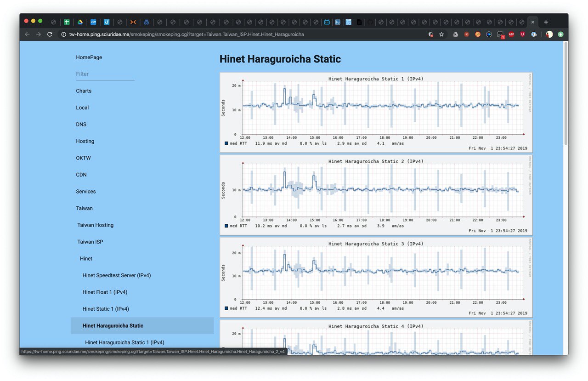588x381 pixels.
Task: Bookmark this page with the star icon
Action: [x=441, y=34]
